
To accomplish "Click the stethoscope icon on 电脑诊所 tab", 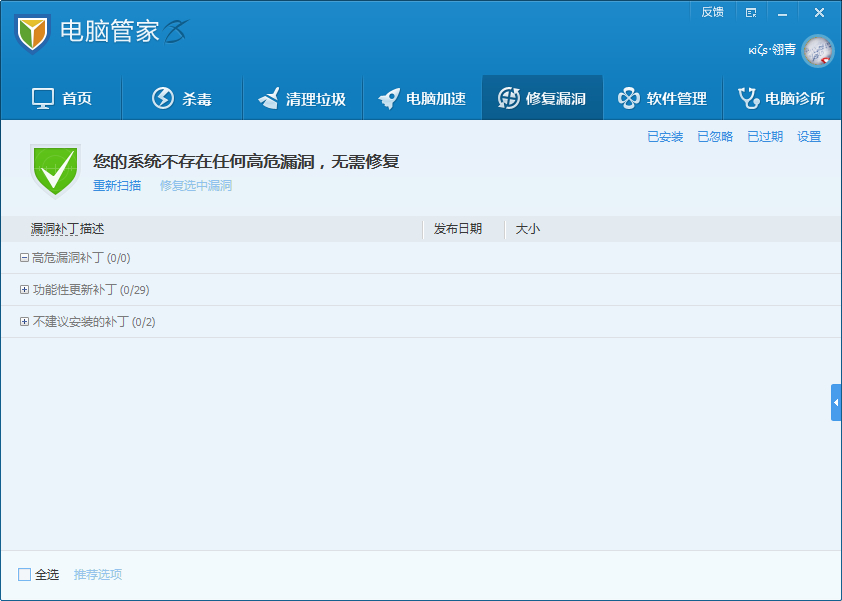I will (749, 98).
